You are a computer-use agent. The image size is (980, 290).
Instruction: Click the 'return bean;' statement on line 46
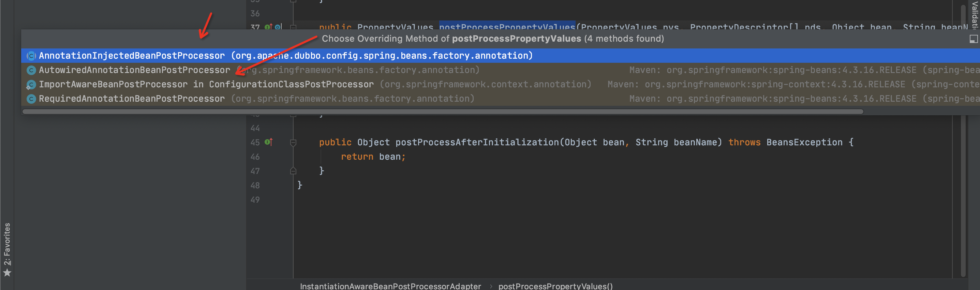(373, 156)
